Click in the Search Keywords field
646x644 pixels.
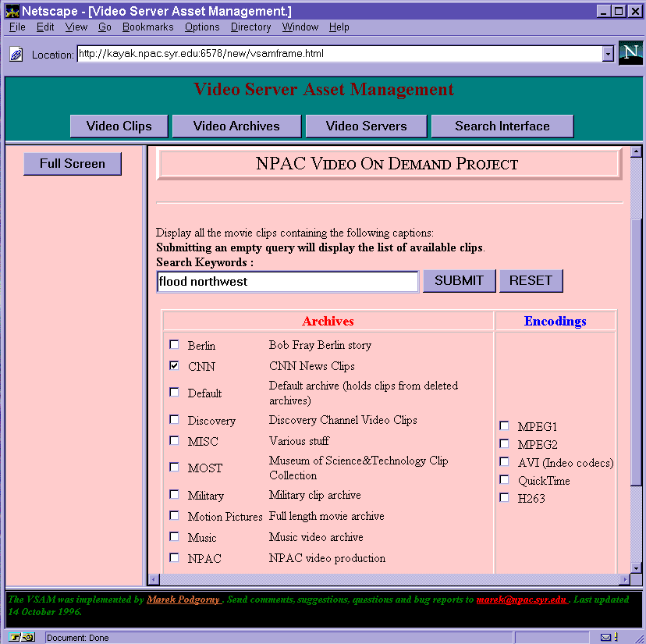(x=288, y=282)
